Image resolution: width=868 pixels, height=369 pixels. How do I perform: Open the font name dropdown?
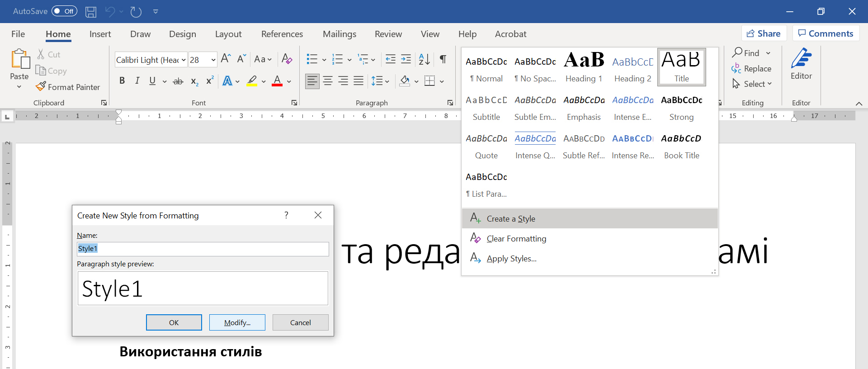tap(184, 60)
